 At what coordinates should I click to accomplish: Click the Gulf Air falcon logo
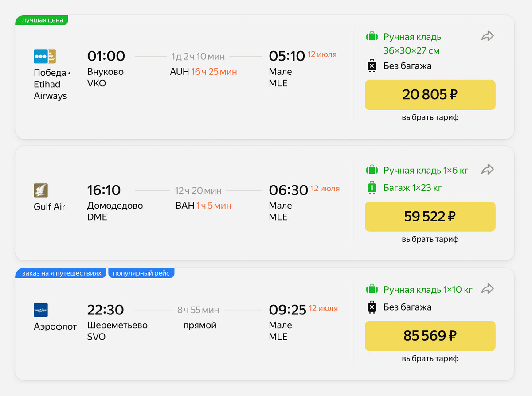coord(41,190)
